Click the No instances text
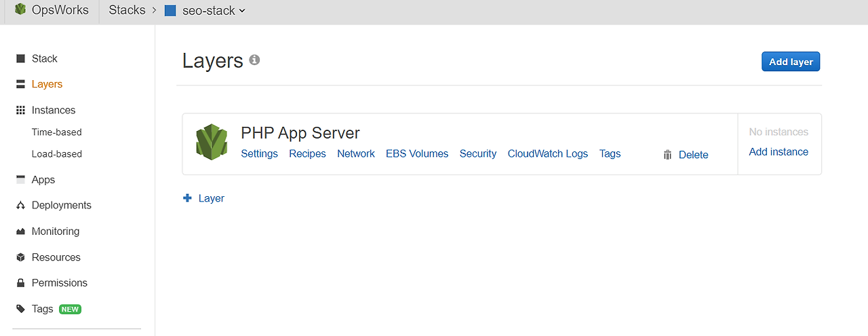868x336 pixels. coord(778,132)
